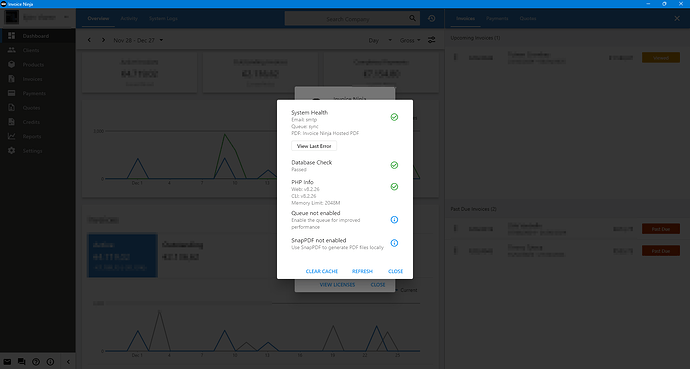
Task: Expand the Nov 28 - Dec 27 date range dropdown
Action: pos(138,40)
